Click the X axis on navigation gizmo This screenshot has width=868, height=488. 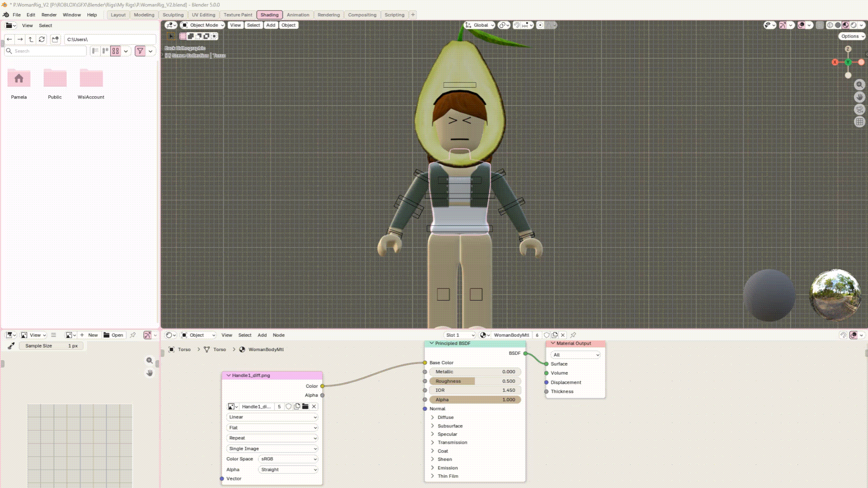tap(835, 62)
